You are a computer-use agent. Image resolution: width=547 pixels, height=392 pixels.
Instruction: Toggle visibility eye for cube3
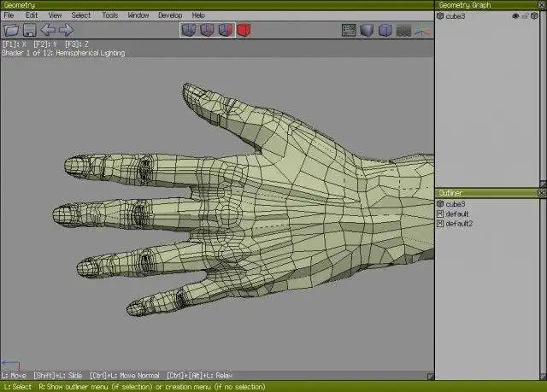pos(515,15)
